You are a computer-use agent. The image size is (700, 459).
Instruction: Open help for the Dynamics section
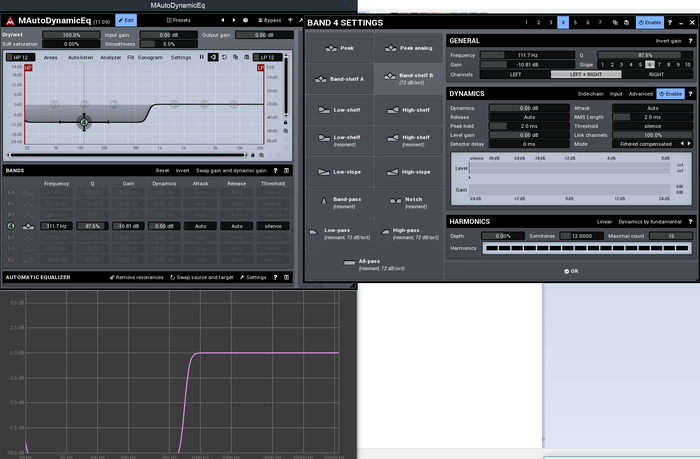click(x=690, y=94)
